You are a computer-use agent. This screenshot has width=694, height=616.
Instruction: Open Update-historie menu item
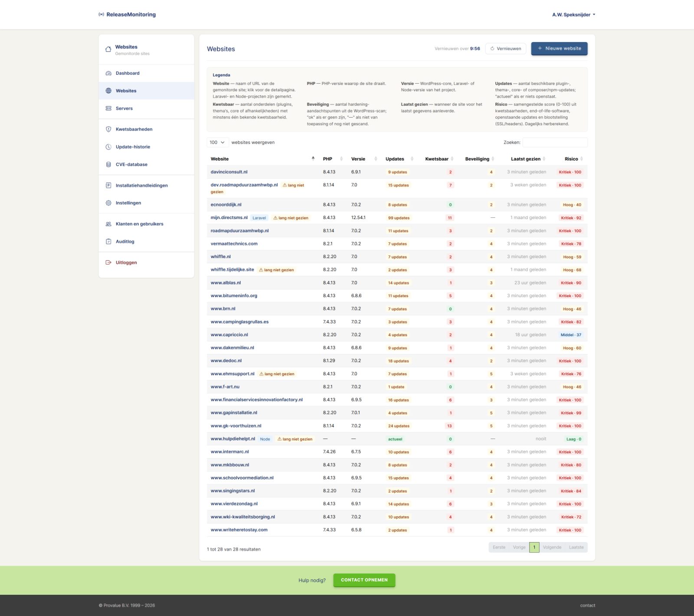pos(146,147)
